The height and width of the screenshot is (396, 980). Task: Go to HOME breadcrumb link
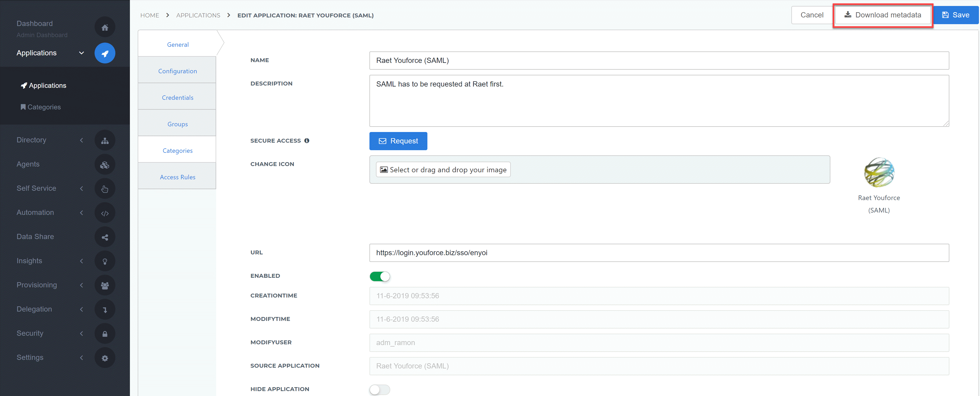149,15
